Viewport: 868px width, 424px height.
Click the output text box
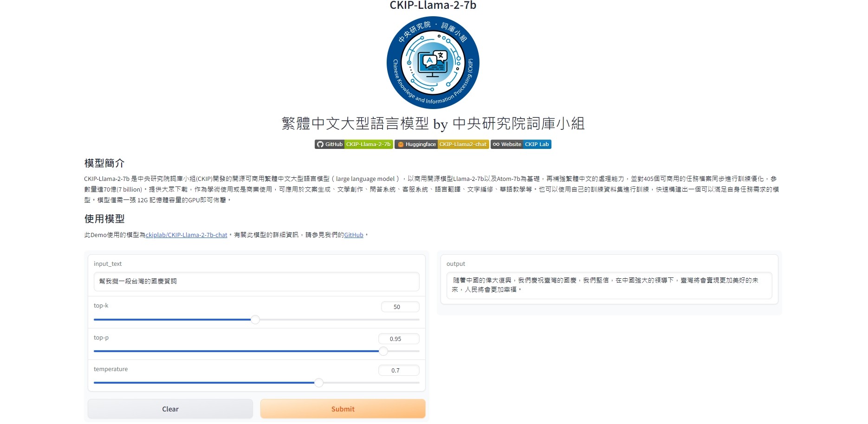coord(609,285)
